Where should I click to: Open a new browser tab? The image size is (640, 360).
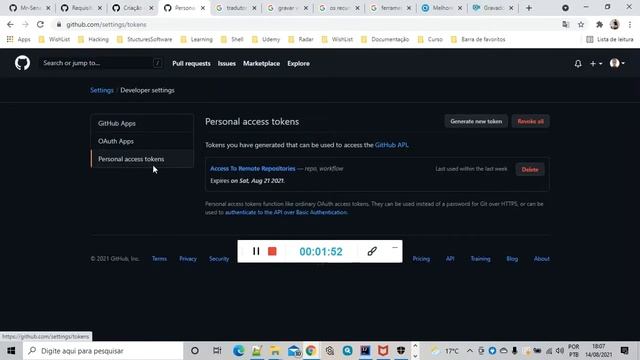tap(529, 8)
